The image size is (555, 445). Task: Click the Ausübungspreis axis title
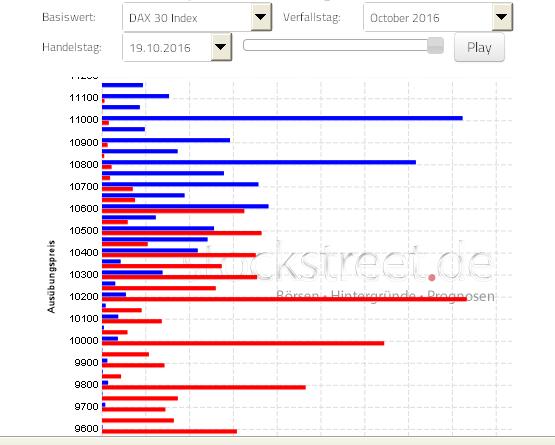[52, 276]
